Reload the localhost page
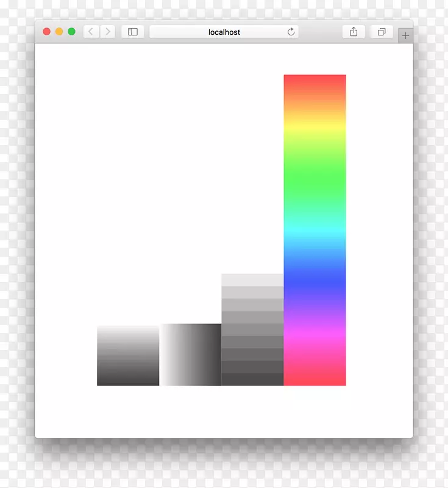 pos(291,32)
